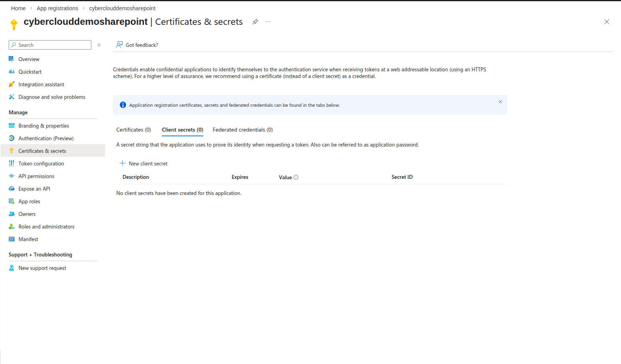
Task: Click the Integration assistant rocket icon
Action: (11, 84)
